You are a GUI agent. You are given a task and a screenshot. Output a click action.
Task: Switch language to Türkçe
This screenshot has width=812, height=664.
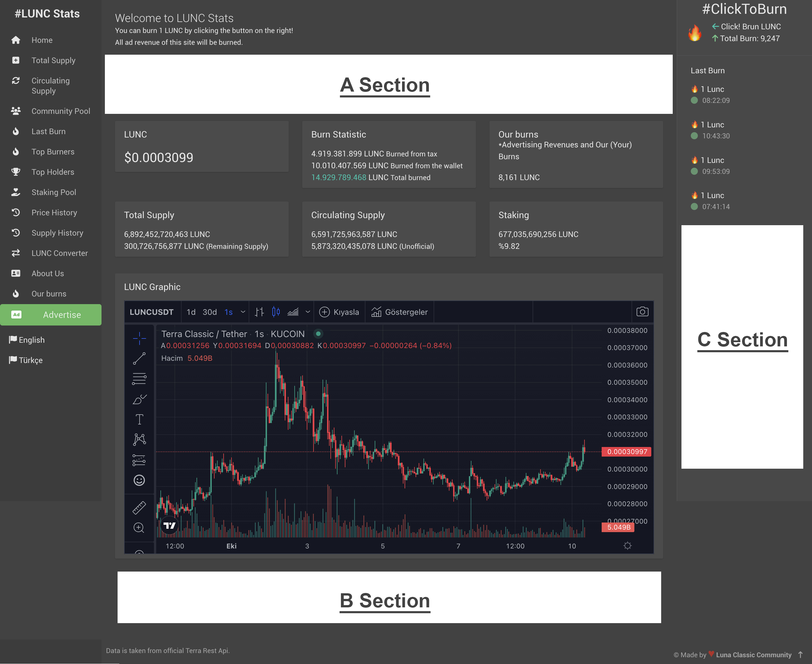tap(26, 360)
